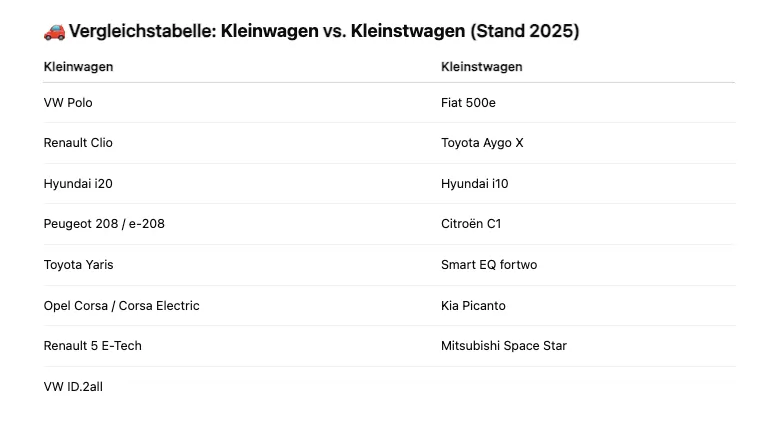Screen dimensions: 757x428
Task: Click Opel Corsa / Corsa Electric text
Action: (x=121, y=306)
